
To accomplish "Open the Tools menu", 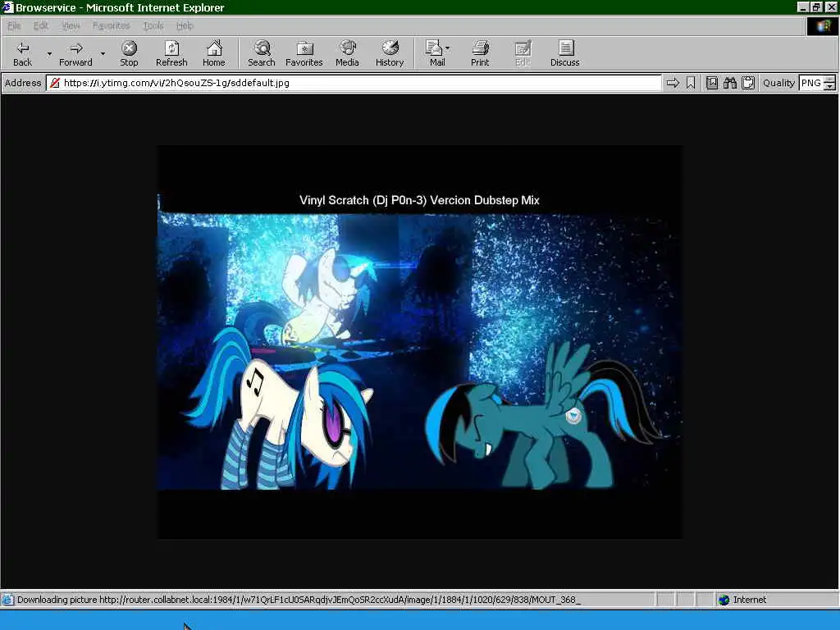I will tap(153, 25).
